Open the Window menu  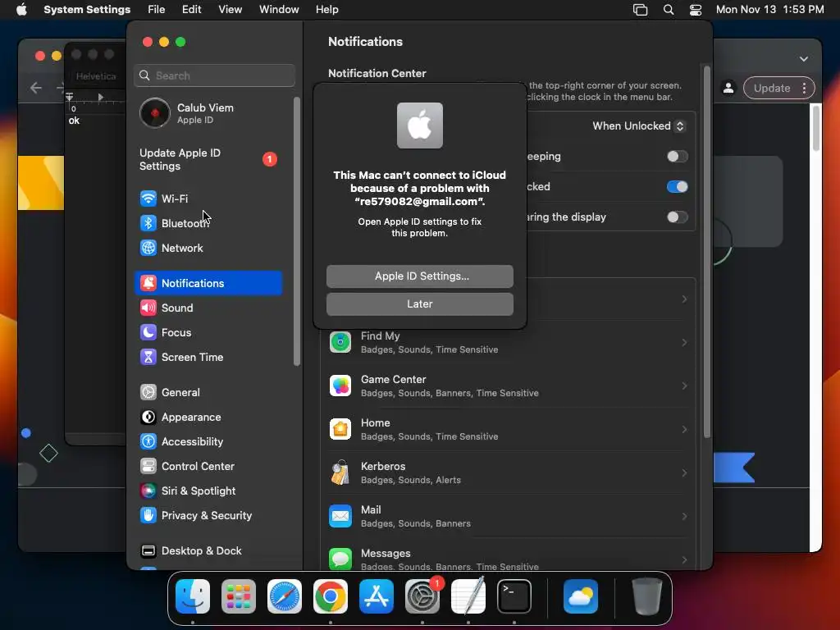(x=279, y=10)
